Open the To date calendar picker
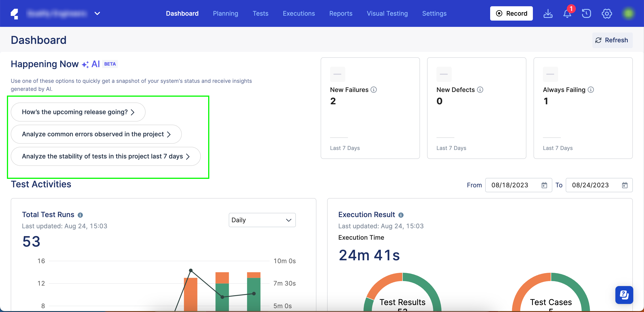Viewport: 644px width, 312px height. pyautogui.click(x=625, y=185)
